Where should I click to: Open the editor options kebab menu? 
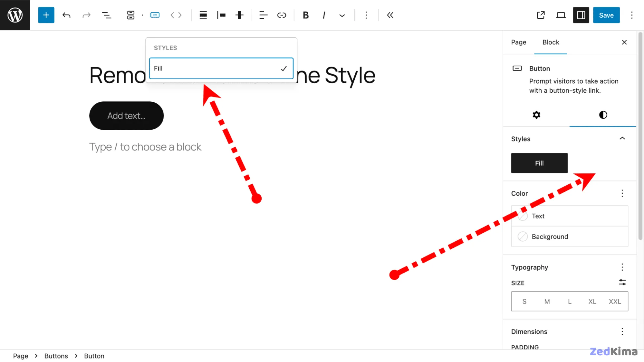tap(632, 15)
